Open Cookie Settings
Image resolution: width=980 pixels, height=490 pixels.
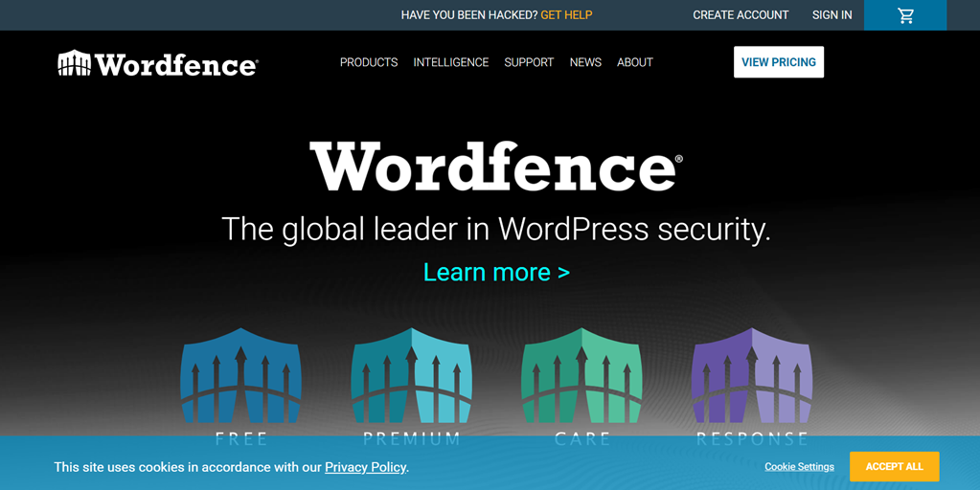pyautogui.click(x=799, y=467)
